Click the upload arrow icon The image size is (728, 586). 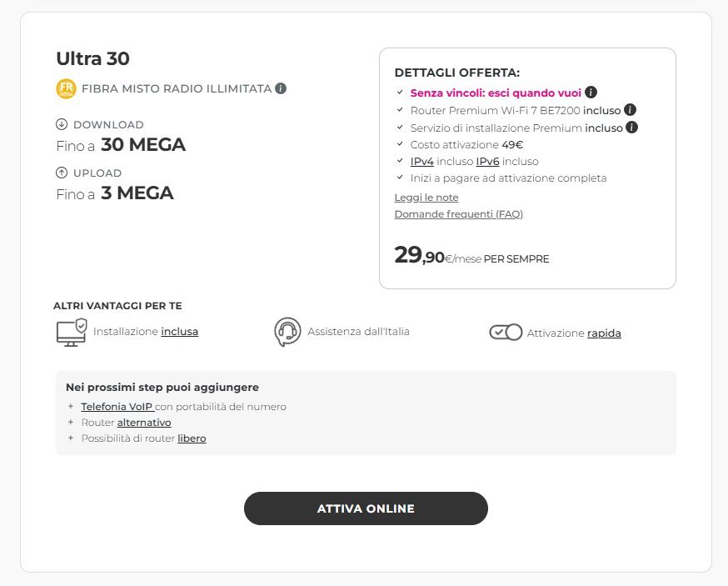[x=62, y=173]
